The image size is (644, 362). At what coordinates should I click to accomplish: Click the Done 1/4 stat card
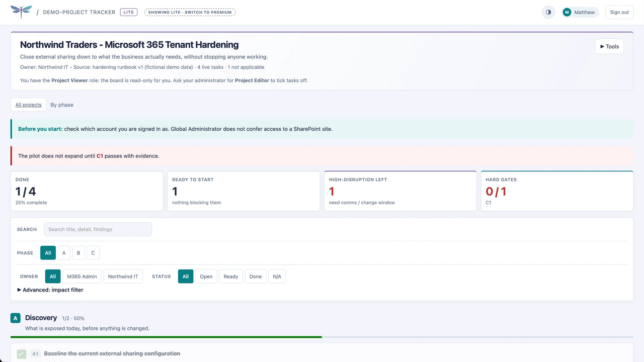tap(87, 191)
